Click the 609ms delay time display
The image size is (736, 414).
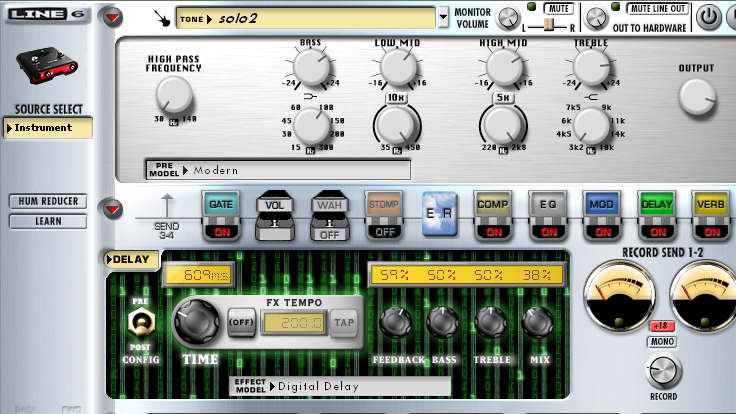click(x=199, y=275)
